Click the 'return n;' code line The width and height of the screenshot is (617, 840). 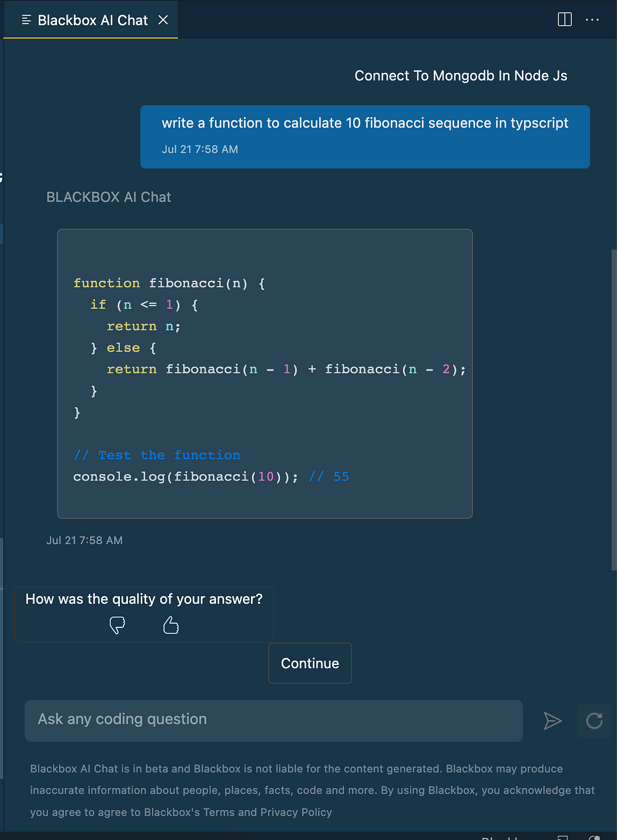143,327
